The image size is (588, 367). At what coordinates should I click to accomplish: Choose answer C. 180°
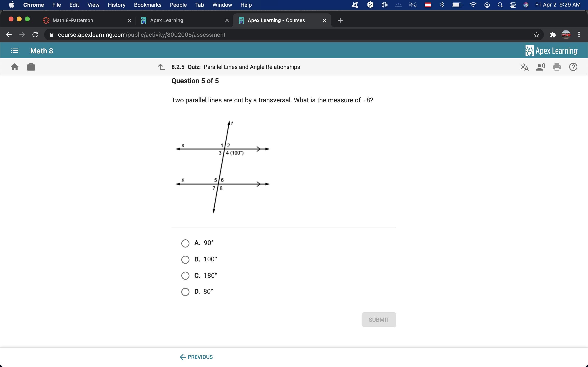185,275
